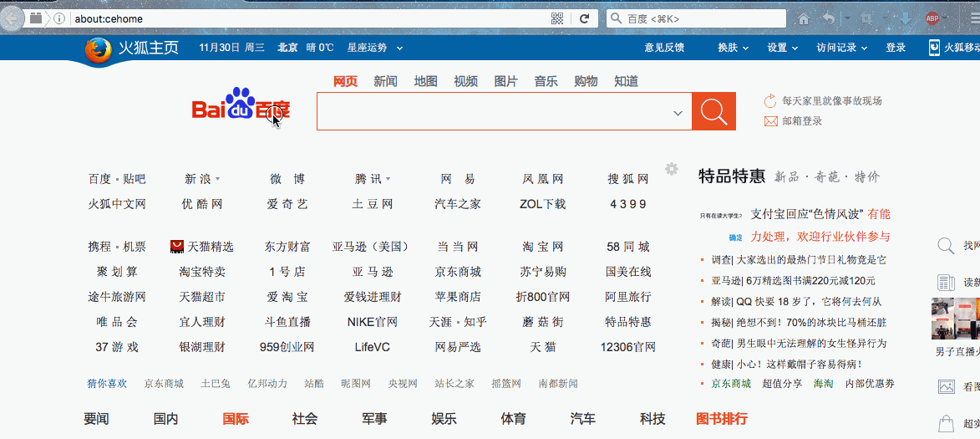Click headline 解读| QQ 快要 18 岁了

coord(796,302)
